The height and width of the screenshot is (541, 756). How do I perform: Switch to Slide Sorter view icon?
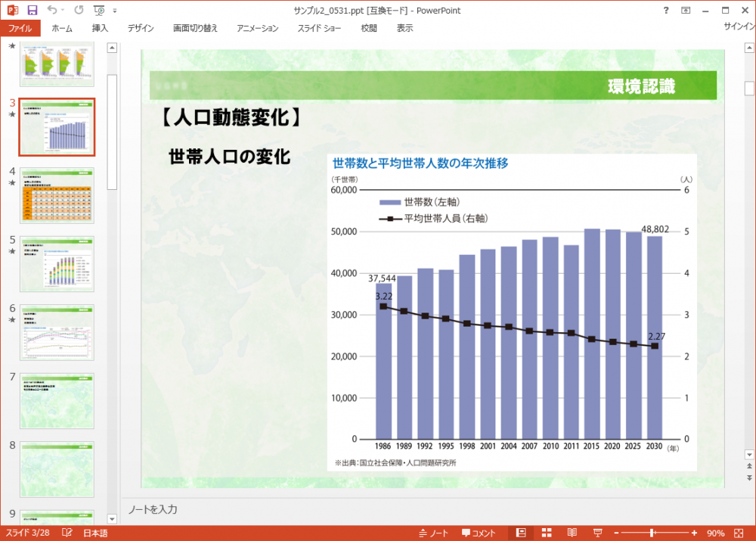(x=547, y=533)
